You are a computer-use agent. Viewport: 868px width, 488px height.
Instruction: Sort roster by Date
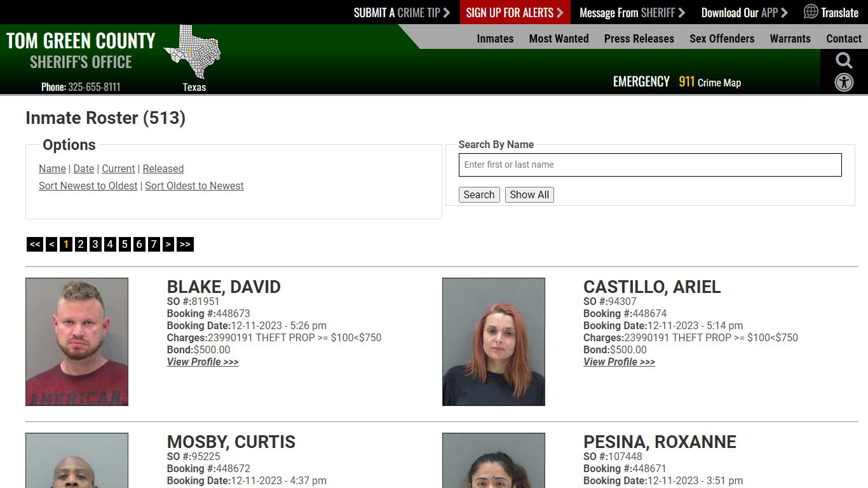(x=83, y=168)
